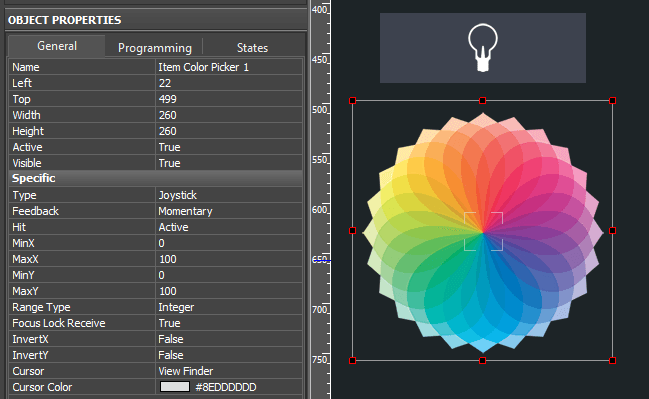Toggle the Visible property value True

229,163
